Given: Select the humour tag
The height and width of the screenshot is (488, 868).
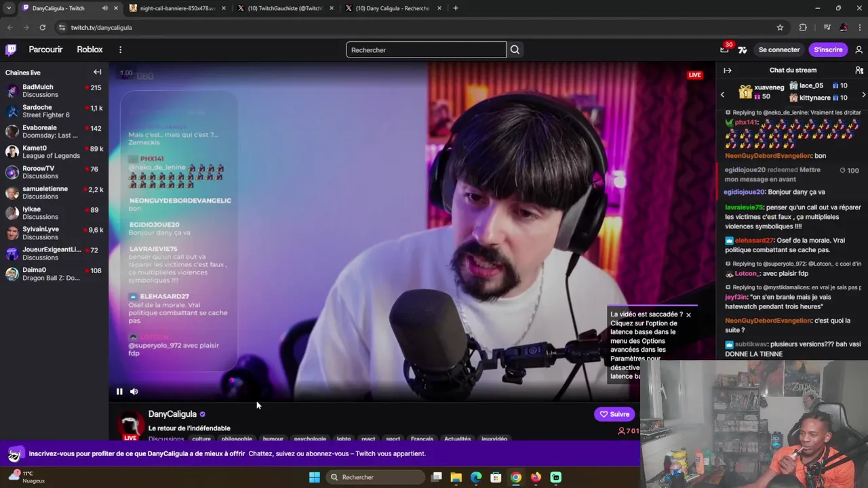Looking at the screenshot, I should pos(273,439).
